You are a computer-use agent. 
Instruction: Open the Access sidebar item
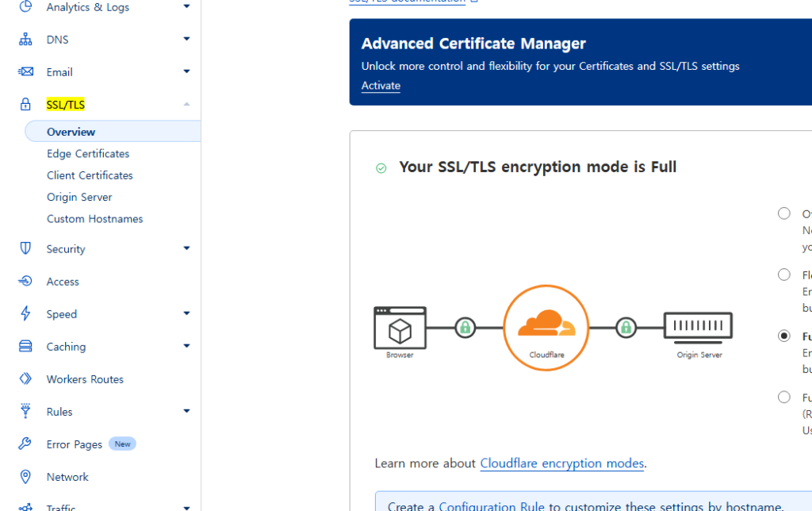(x=63, y=282)
